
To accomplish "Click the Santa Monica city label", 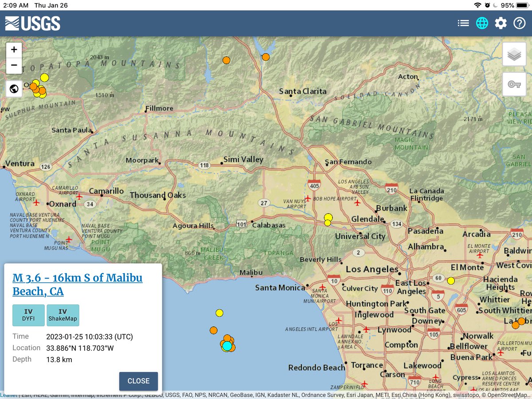I will pyautogui.click(x=280, y=288).
